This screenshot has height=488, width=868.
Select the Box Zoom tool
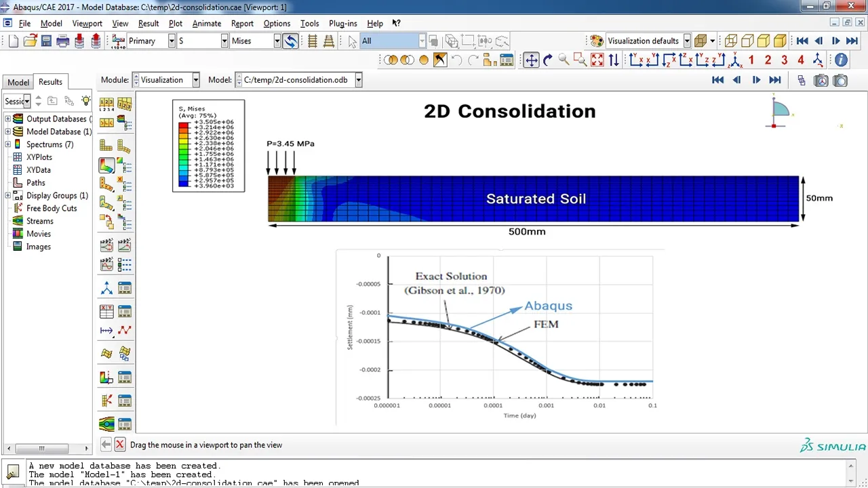tap(580, 60)
